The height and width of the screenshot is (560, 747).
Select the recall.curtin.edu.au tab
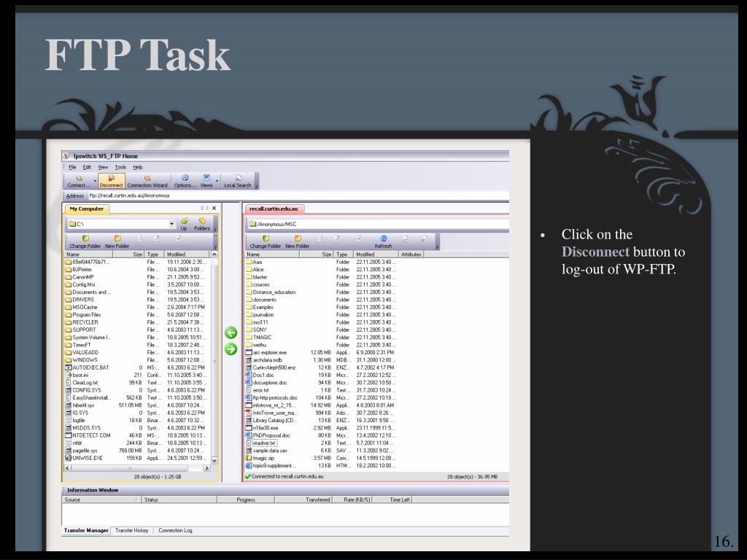pyautogui.click(x=274, y=209)
